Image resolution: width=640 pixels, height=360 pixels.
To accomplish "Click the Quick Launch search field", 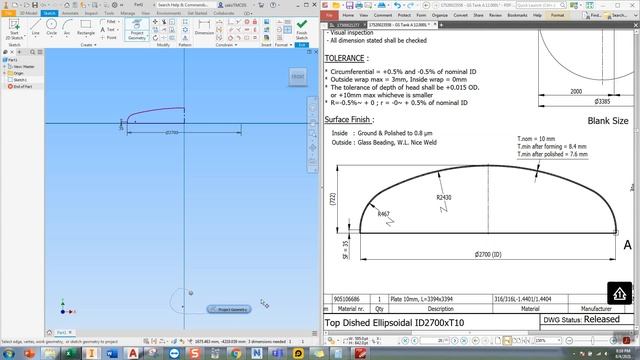I will (x=541, y=5).
